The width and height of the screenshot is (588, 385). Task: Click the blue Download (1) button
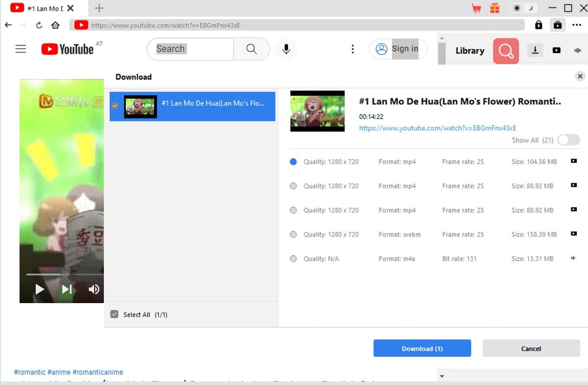pos(422,348)
